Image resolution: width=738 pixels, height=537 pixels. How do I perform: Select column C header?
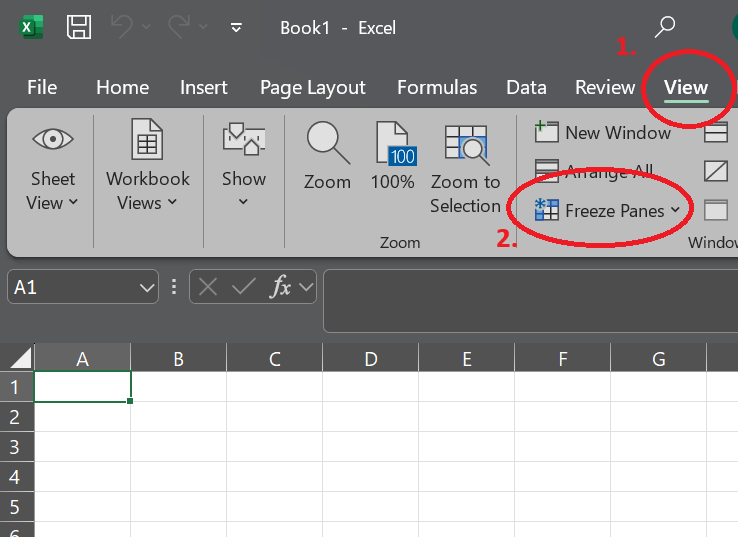click(274, 358)
